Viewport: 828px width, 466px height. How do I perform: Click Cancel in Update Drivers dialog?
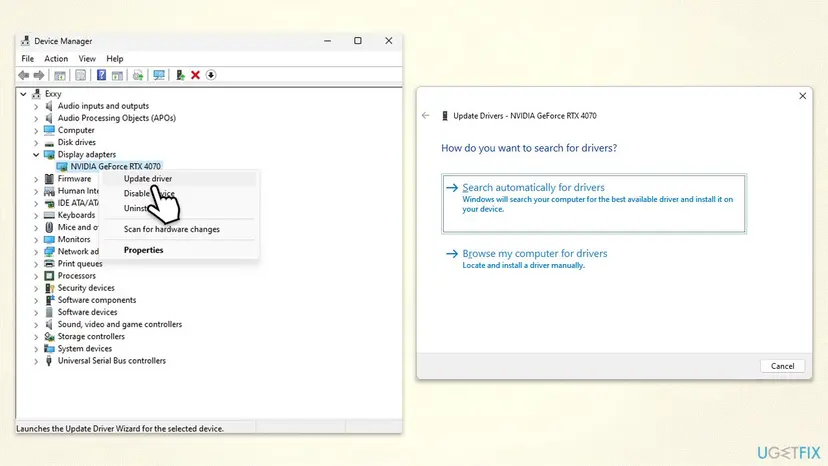point(782,366)
